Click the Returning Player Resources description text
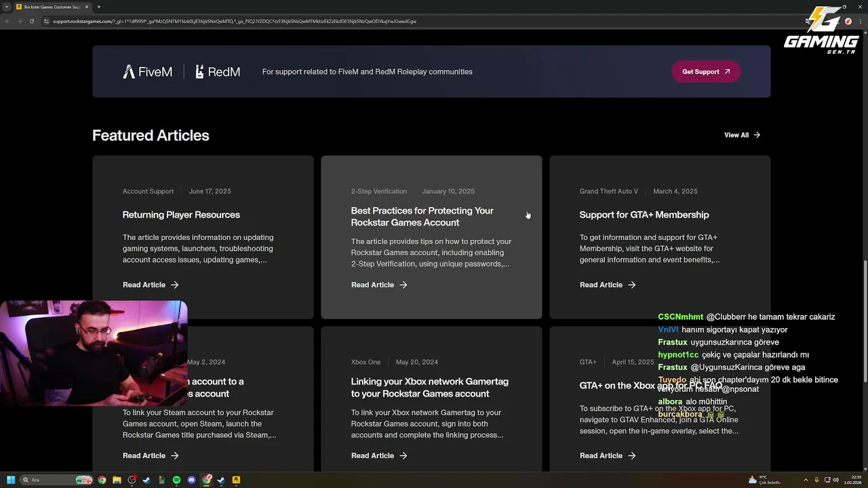Viewport: 868px width, 488px height. tap(198, 249)
